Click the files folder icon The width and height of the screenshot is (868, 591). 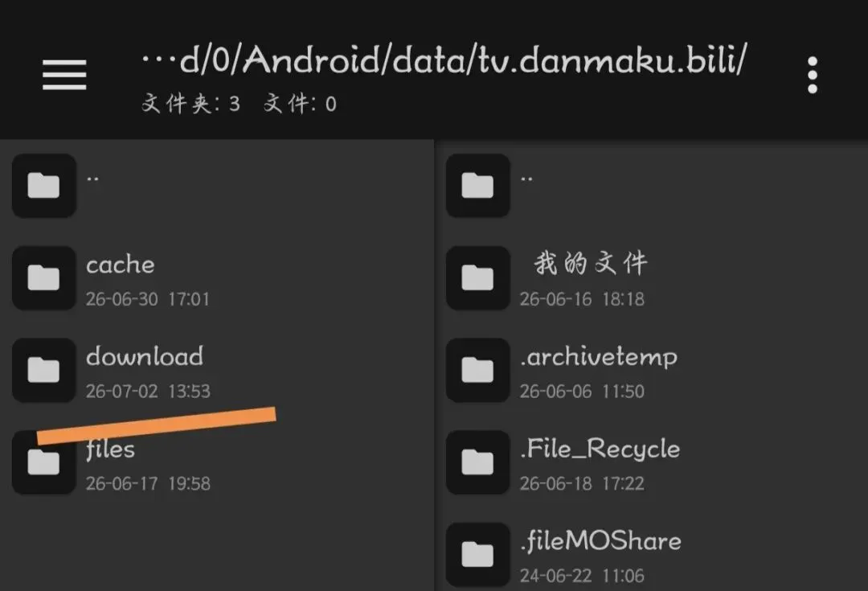coord(43,462)
